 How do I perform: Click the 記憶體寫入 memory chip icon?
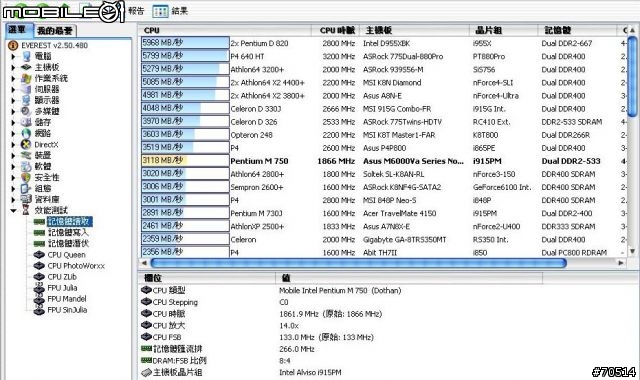point(39,233)
